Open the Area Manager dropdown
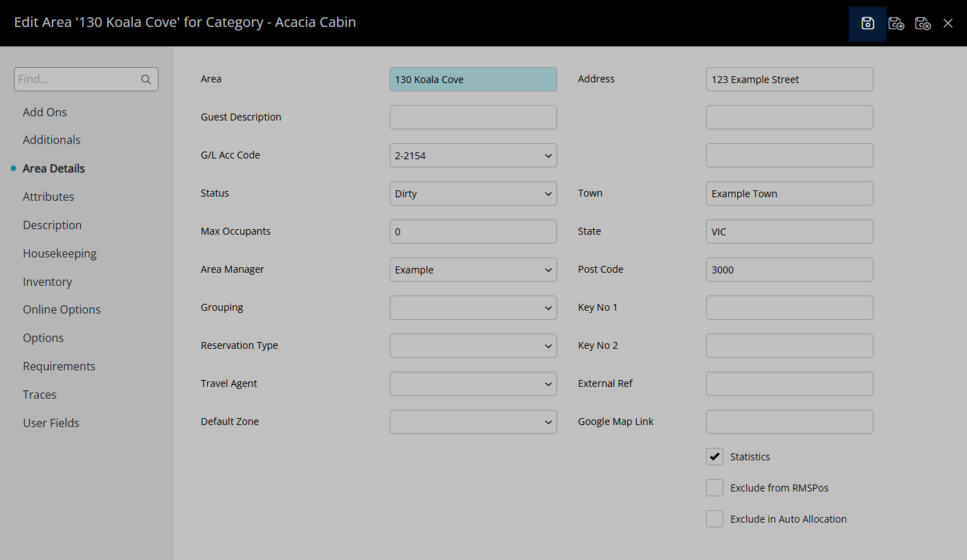This screenshot has height=560, width=967. [x=473, y=270]
